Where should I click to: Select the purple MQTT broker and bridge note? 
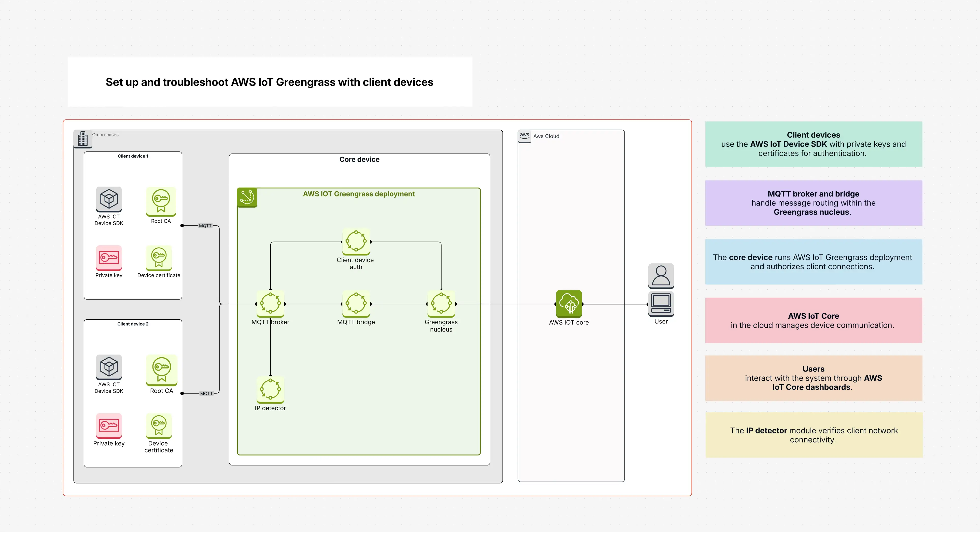(x=813, y=203)
